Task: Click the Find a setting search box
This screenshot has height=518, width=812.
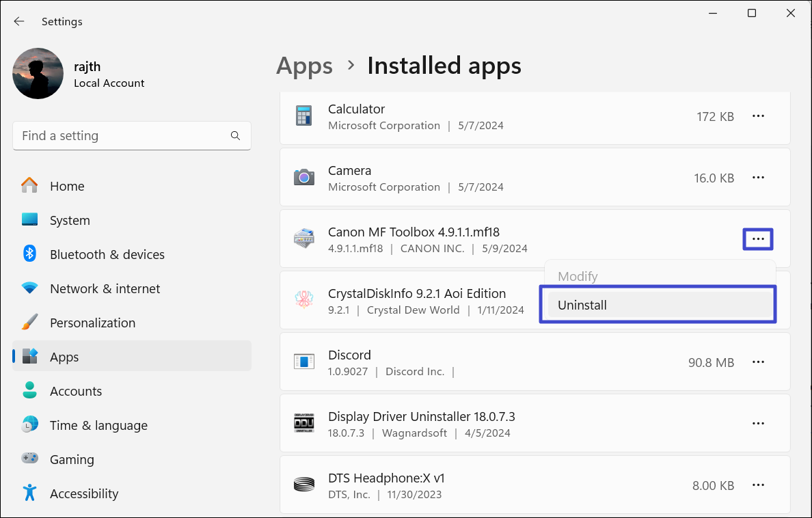Action: point(123,136)
